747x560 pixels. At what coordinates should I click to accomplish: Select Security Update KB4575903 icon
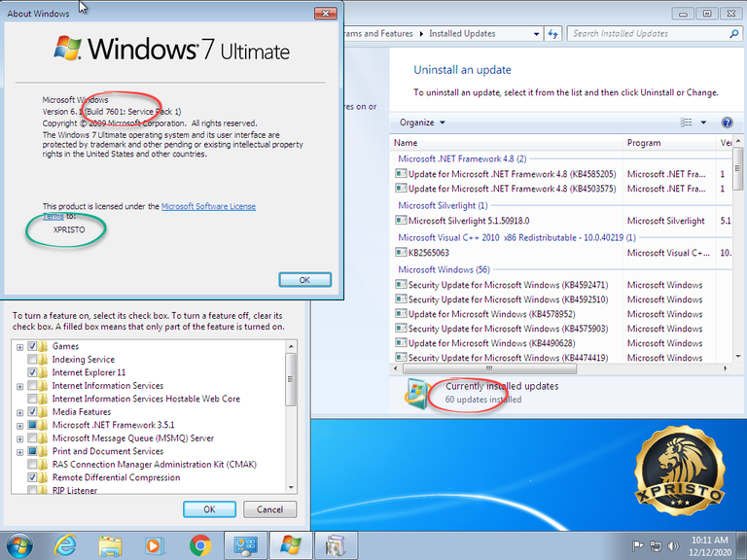[401, 329]
